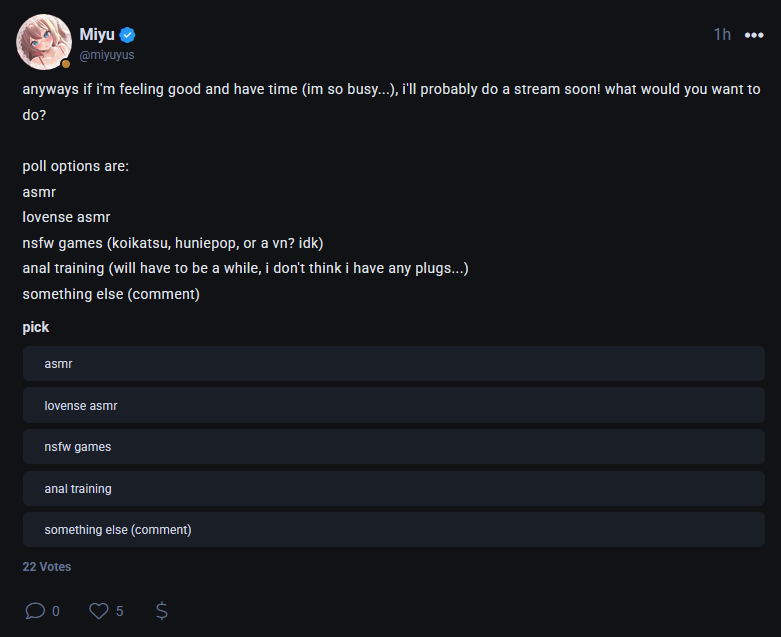Choose the "nsfw games" poll option

(x=393, y=447)
